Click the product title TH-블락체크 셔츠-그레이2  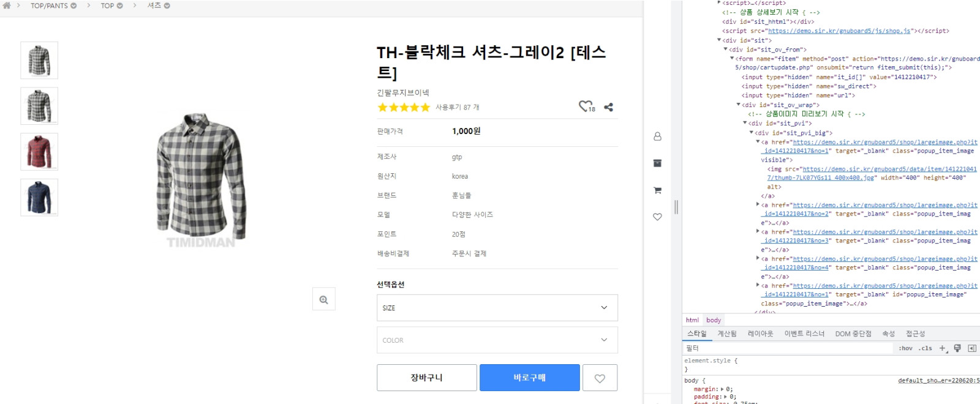[x=491, y=62]
